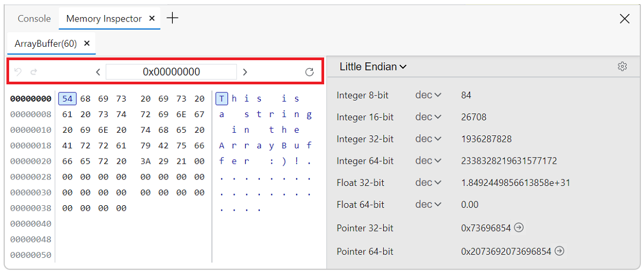The image size is (644, 274).
Task: Click address row 00000028
Action: [31, 177]
